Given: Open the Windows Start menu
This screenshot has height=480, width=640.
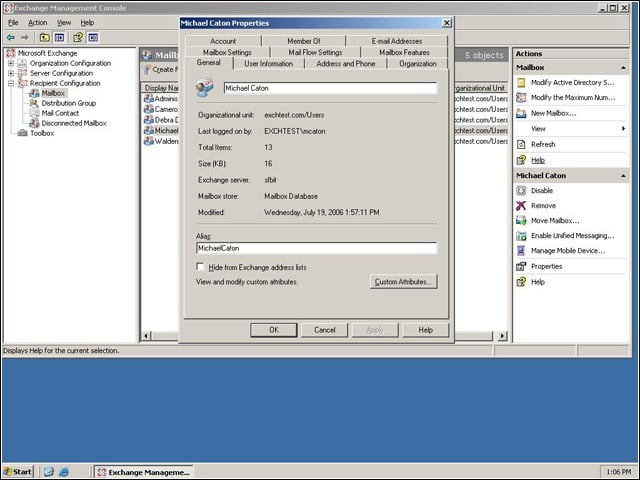Looking at the screenshot, I should click(18, 472).
